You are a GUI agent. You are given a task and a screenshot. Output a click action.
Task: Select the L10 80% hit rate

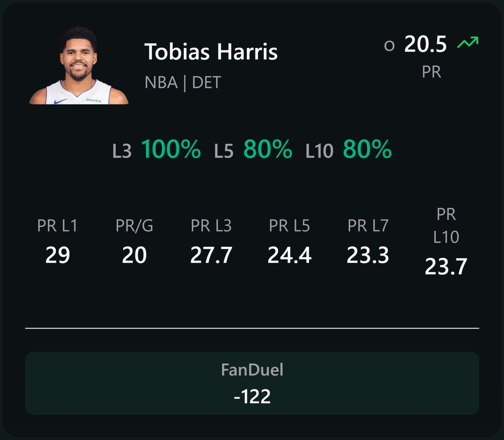click(x=348, y=149)
